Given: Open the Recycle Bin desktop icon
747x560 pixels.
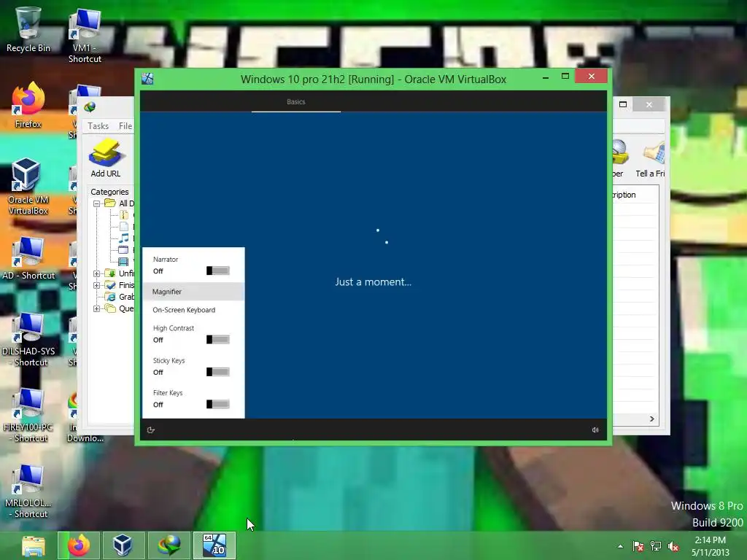Looking at the screenshot, I should click(x=28, y=29).
